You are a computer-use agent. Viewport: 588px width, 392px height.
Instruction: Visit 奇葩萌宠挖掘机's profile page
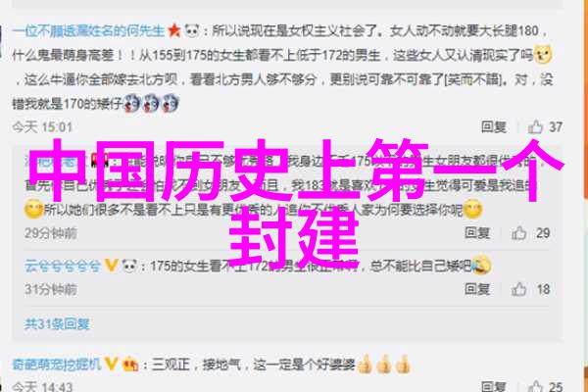point(57,364)
